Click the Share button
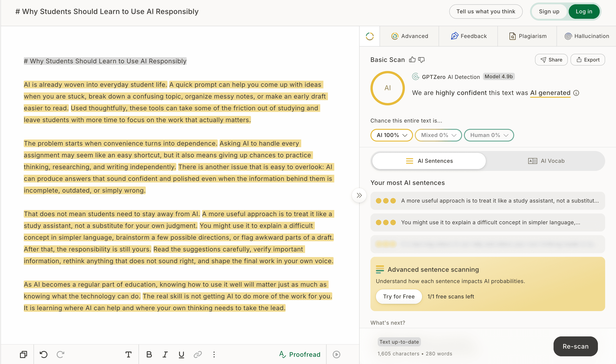Screen dimensions: 616x364 click(x=551, y=60)
